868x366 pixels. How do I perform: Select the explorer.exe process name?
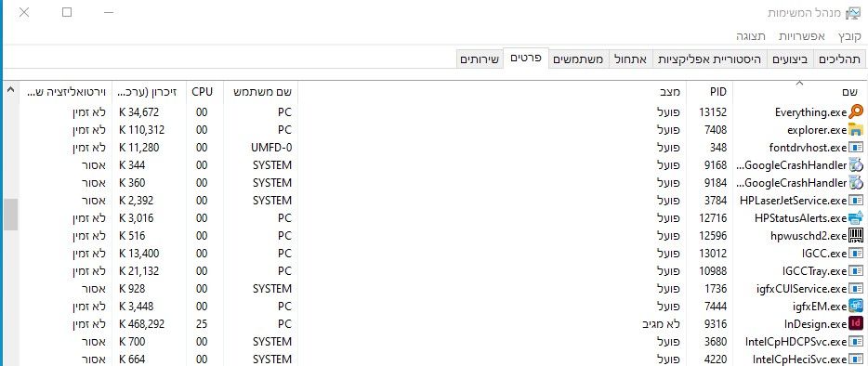(817, 130)
